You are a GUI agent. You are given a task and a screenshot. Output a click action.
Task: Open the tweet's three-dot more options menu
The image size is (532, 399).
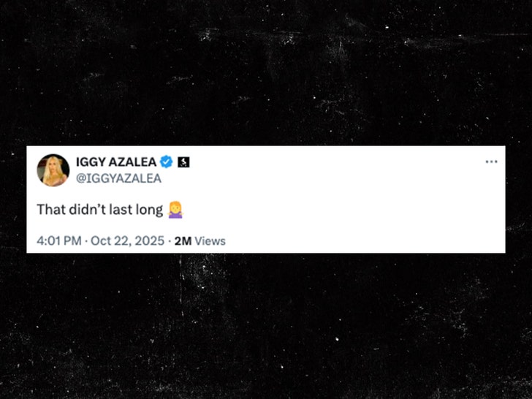[x=491, y=161]
